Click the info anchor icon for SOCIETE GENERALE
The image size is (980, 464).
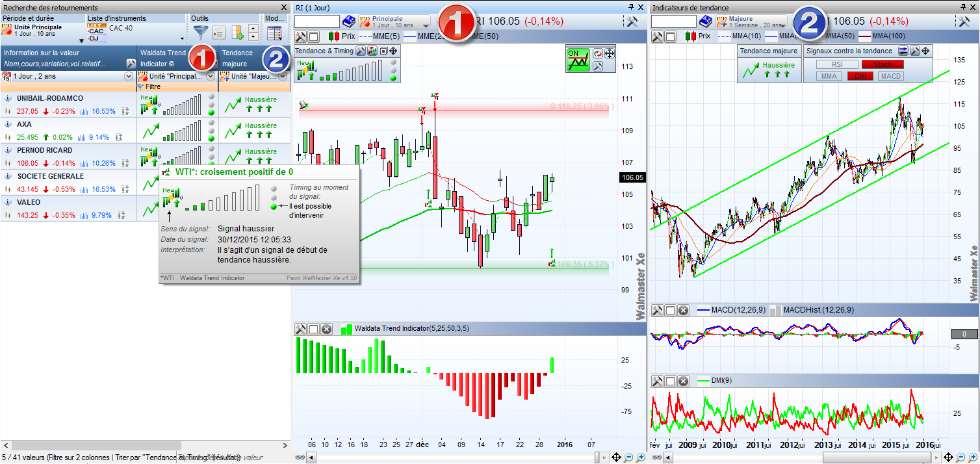point(8,176)
